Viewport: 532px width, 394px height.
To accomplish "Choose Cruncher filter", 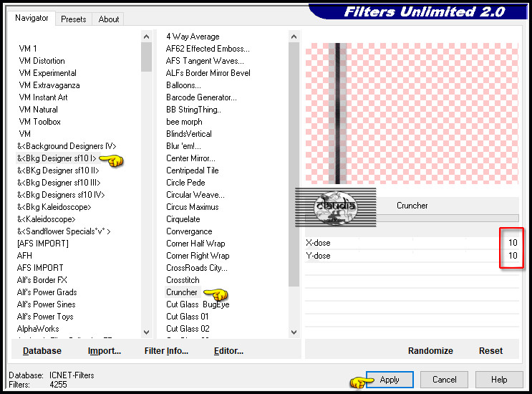I will point(182,292).
